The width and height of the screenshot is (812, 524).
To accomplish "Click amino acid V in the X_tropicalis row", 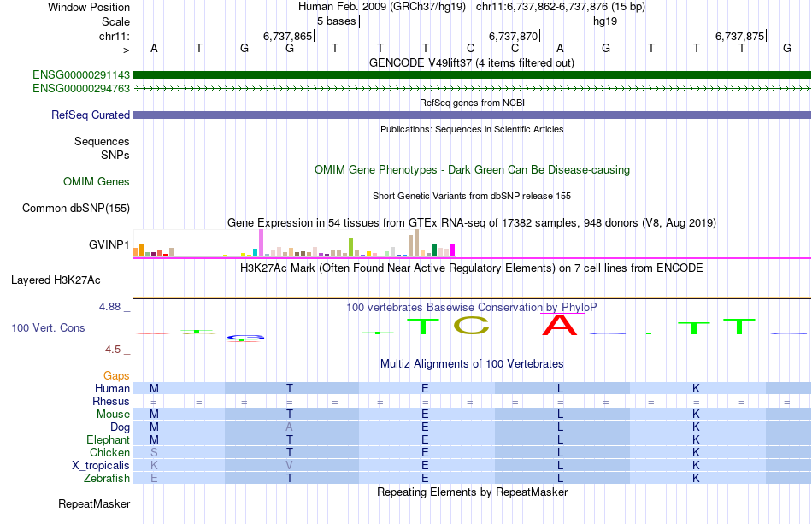I will pos(290,466).
